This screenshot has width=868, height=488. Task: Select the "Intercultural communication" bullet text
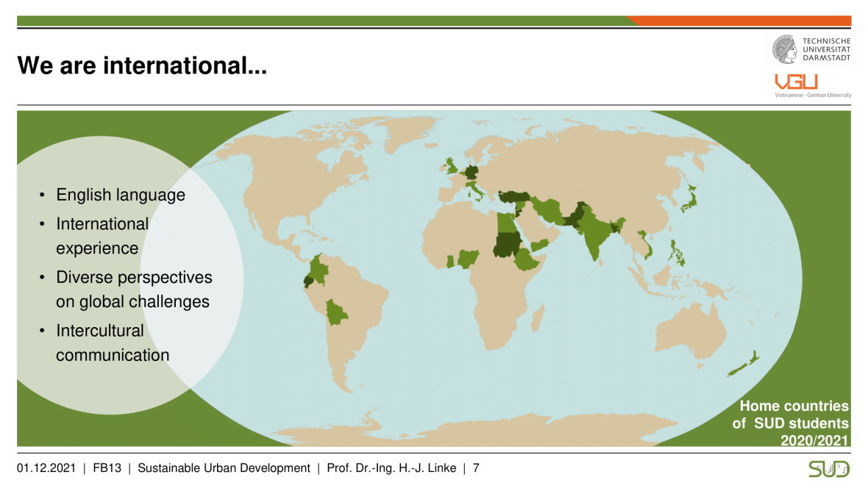[113, 342]
